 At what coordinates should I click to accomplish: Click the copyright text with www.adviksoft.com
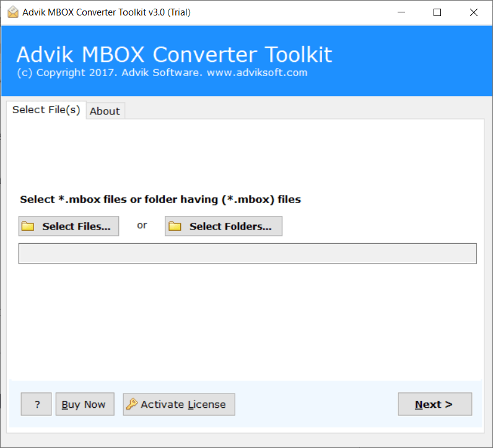tap(162, 72)
